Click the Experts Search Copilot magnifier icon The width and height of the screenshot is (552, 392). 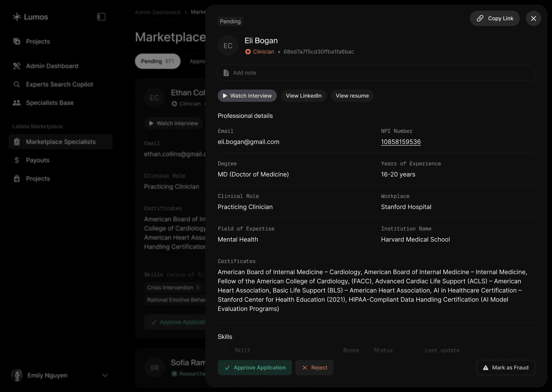17,84
